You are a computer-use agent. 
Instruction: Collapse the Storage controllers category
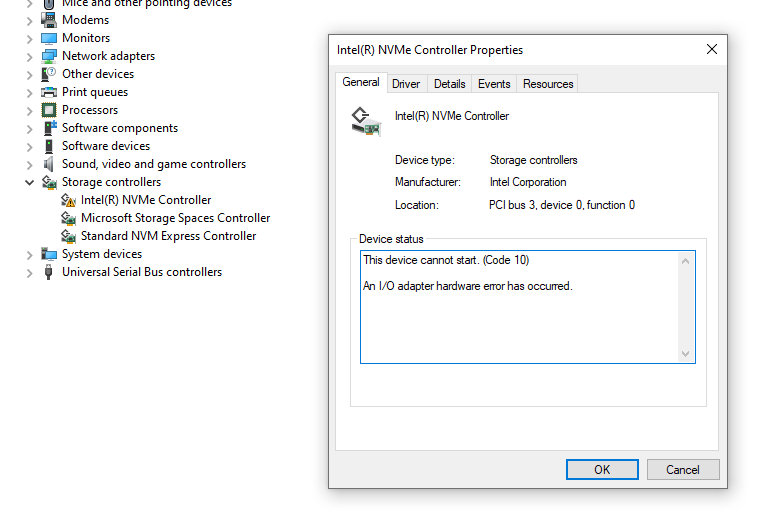click(x=29, y=183)
